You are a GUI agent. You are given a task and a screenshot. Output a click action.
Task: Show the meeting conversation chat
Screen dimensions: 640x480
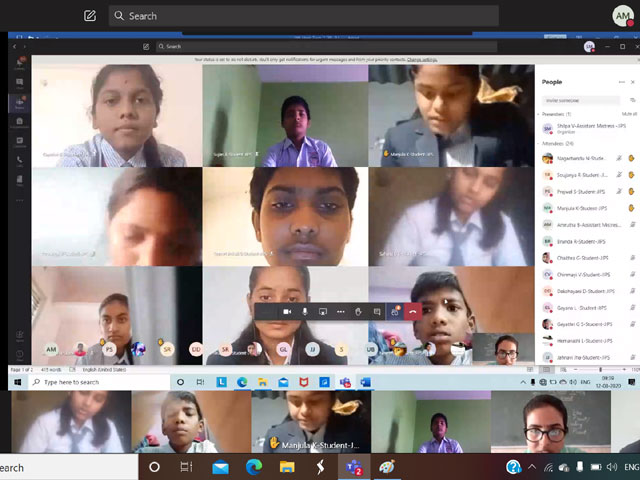377,312
